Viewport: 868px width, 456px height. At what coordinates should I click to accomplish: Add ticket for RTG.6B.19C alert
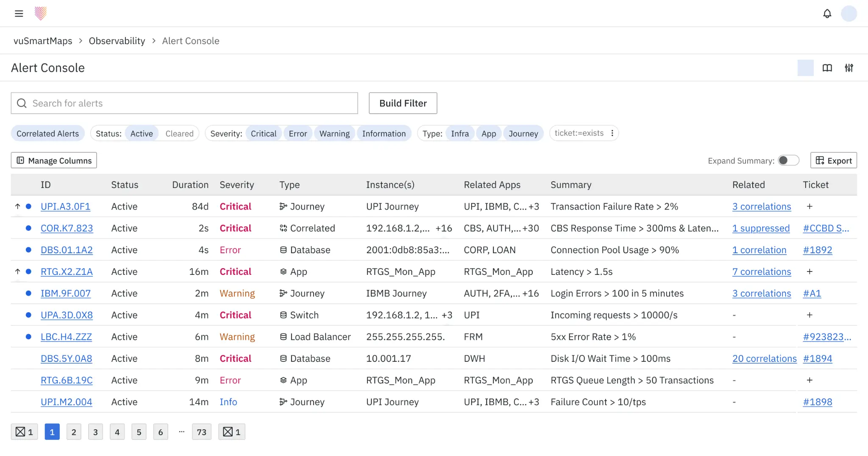tap(810, 380)
